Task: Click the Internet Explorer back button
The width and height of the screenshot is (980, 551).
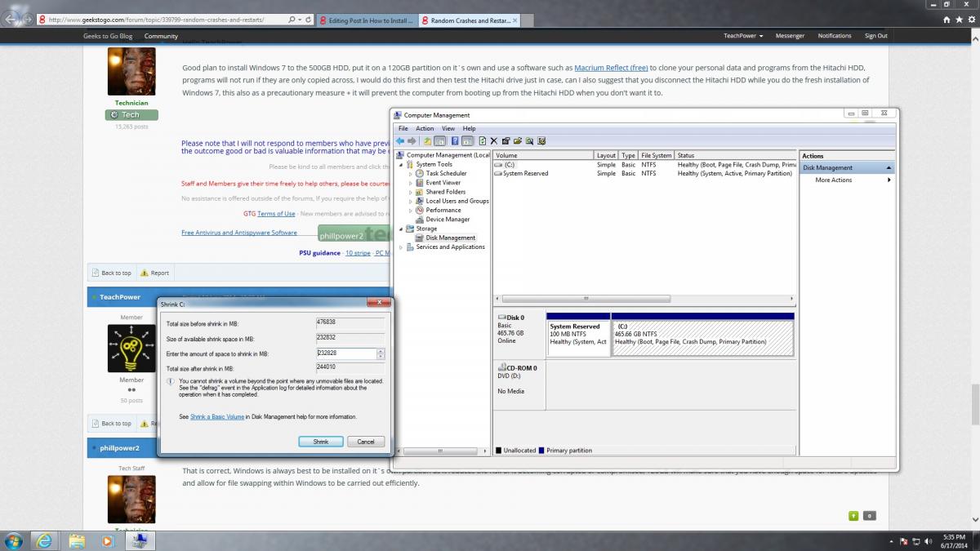Action: pos(11,17)
